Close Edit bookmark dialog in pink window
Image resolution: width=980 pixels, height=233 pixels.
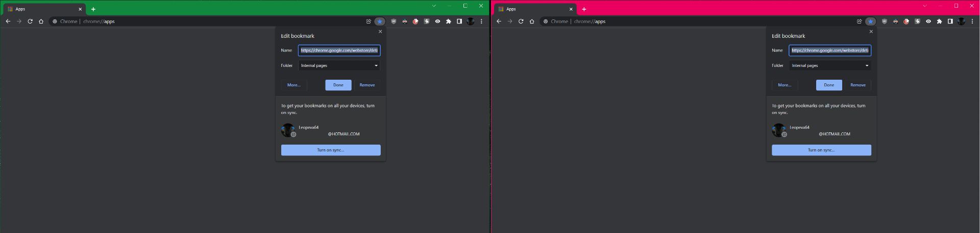click(871, 32)
